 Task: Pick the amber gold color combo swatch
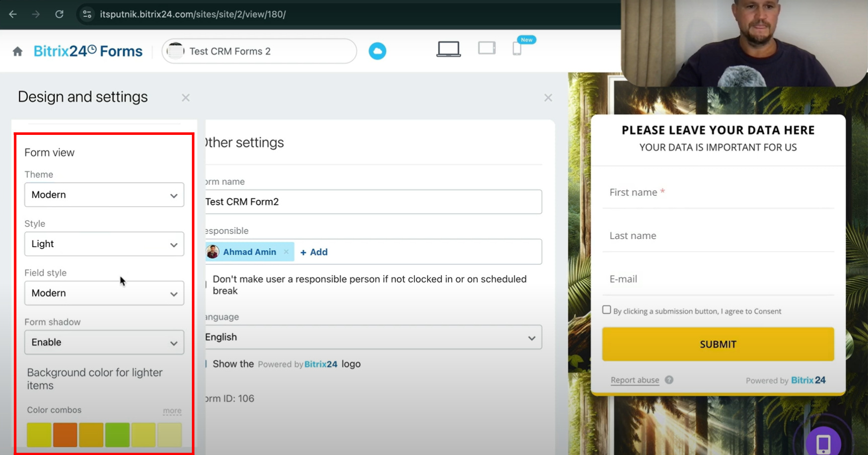click(x=91, y=435)
